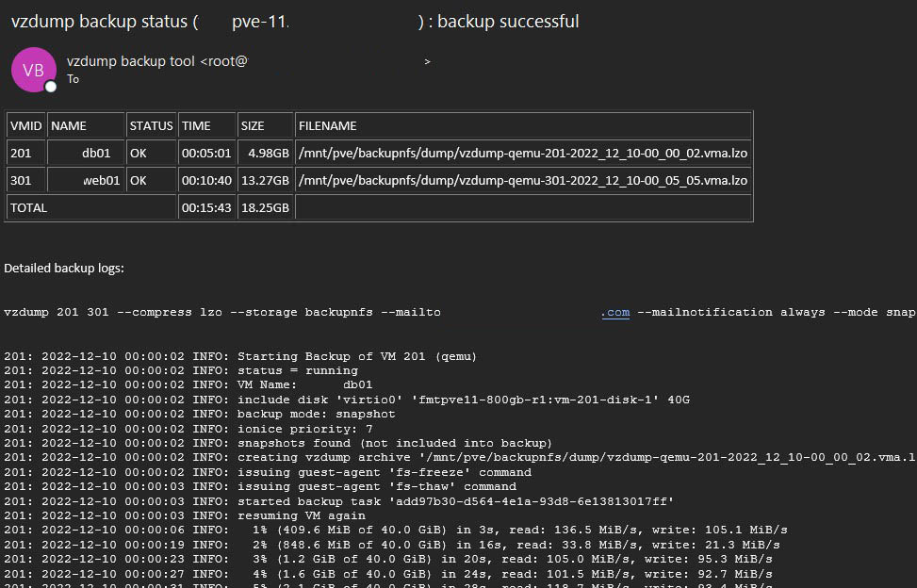Image resolution: width=917 pixels, height=588 pixels.
Task: Click the 4.98GB size cell
Action: tap(269, 153)
